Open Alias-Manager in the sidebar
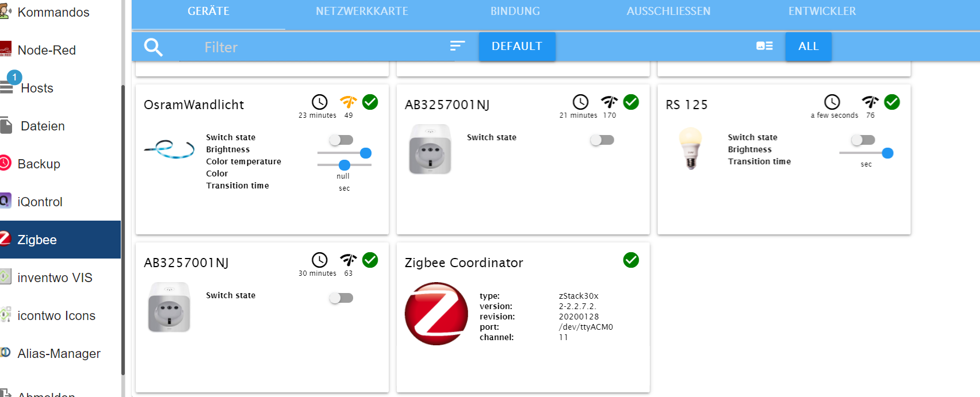Screen dimensions: 980x397 coord(59,353)
